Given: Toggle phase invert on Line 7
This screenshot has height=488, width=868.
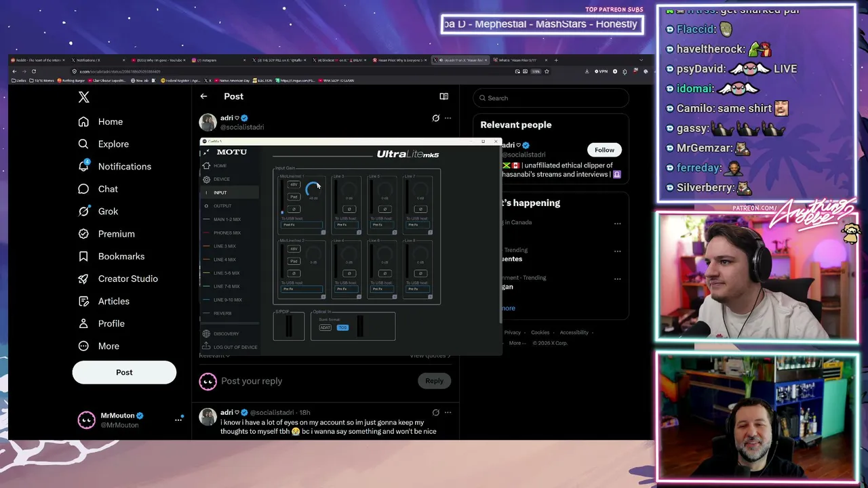Looking at the screenshot, I should click(420, 209).
